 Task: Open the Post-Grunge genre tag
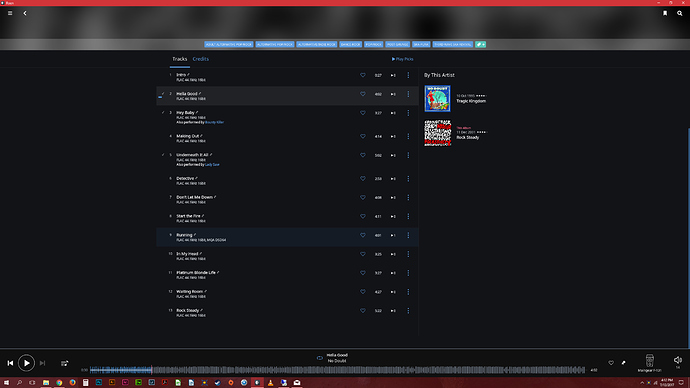(x=397, y=44)
